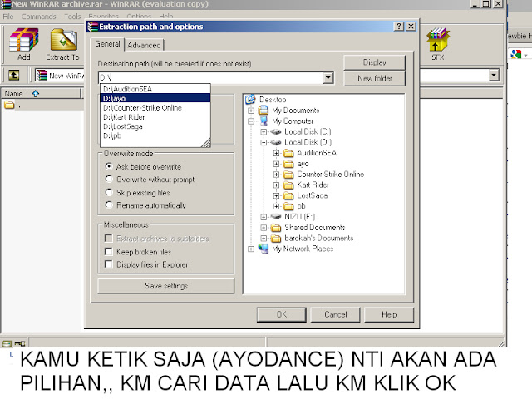This screenshot has width=532, height=399.
Task: Open the File menu in WinRAR
Action: coord(8,17)
